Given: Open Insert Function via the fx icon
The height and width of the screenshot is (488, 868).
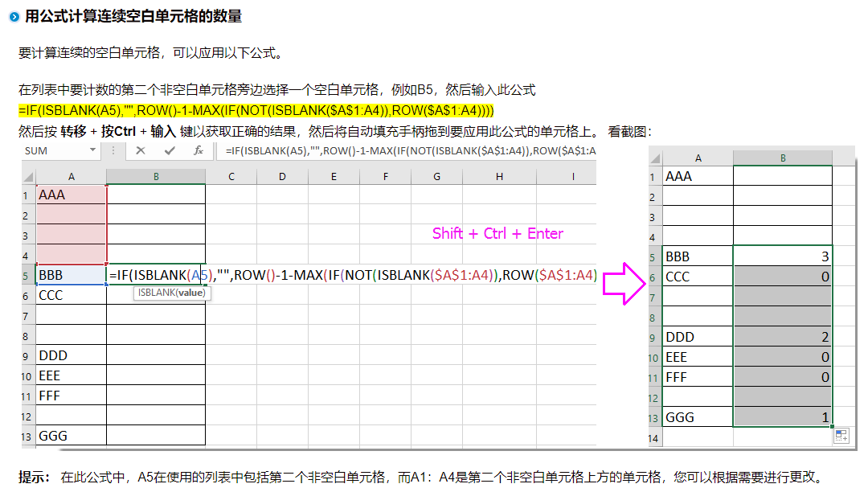Looking at the screenshot, I should 198,150.
